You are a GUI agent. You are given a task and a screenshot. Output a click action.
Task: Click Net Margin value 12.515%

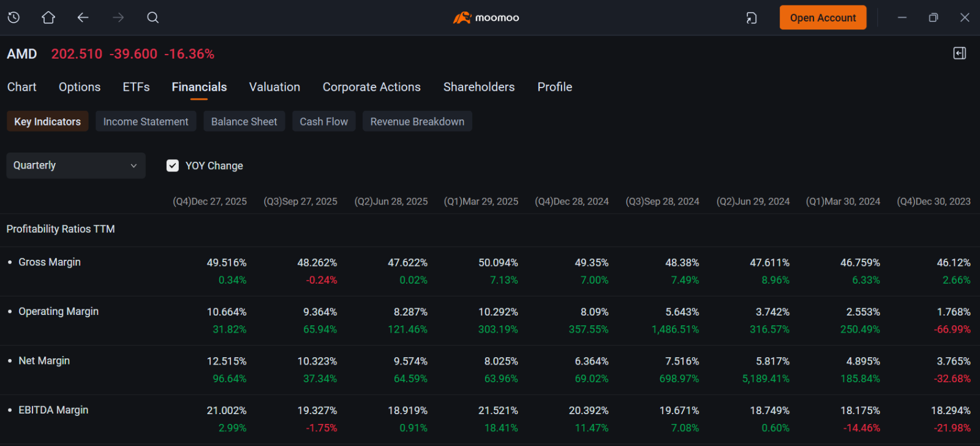(227, 361)
